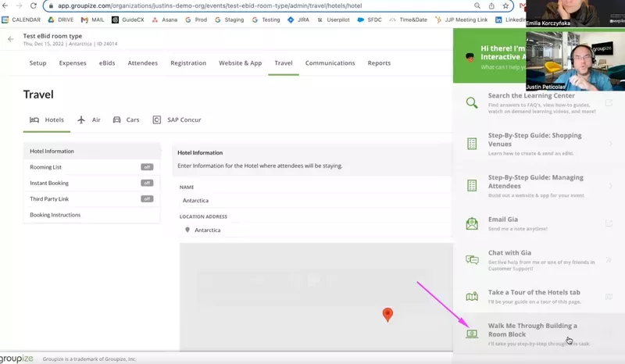Expand Chat with Gia double-chevron arrow
Image resolution: width=625 pixels, height=364 pixels.
609,259
